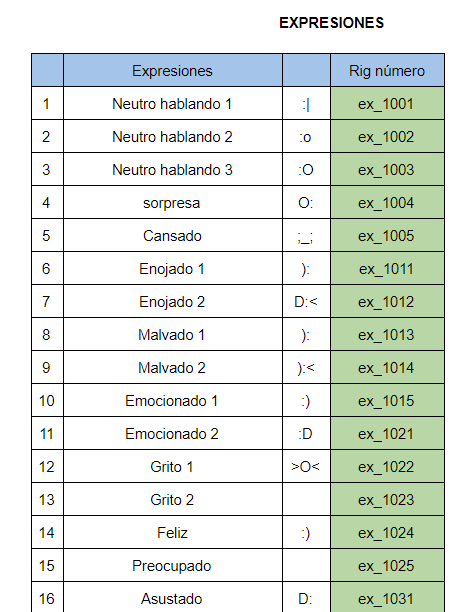
Task: Click row number 16 cell
Action: 47,597
